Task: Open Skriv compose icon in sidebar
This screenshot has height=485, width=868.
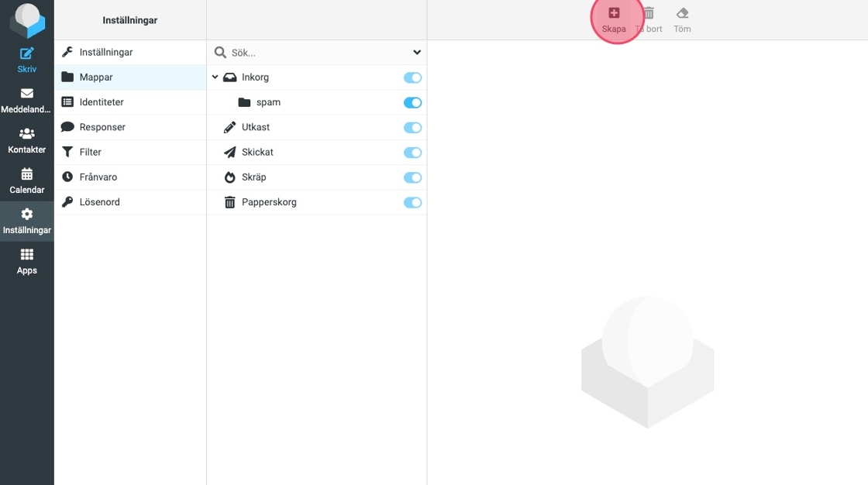Action: pos(27,53)
